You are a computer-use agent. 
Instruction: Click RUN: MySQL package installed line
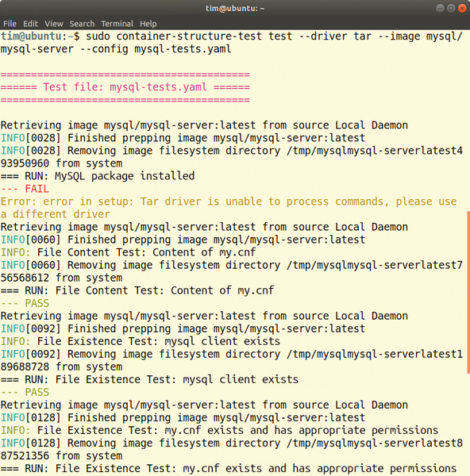click(98, 176)
